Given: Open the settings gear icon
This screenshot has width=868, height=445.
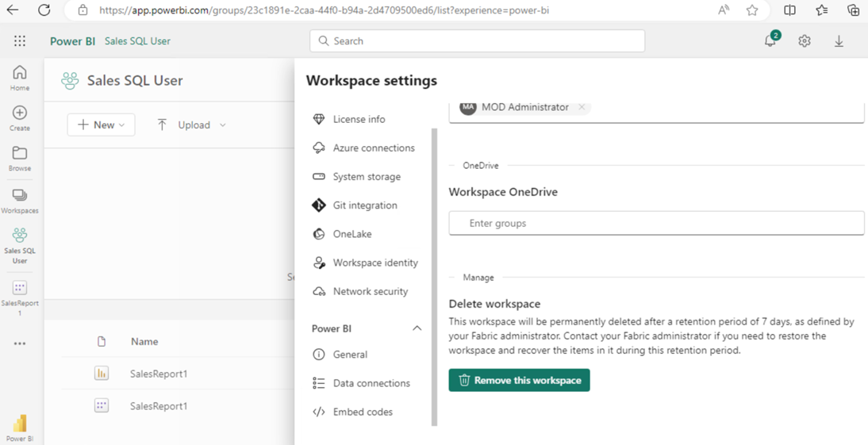Looking at the screenshot, I should (x=805, y=41).
